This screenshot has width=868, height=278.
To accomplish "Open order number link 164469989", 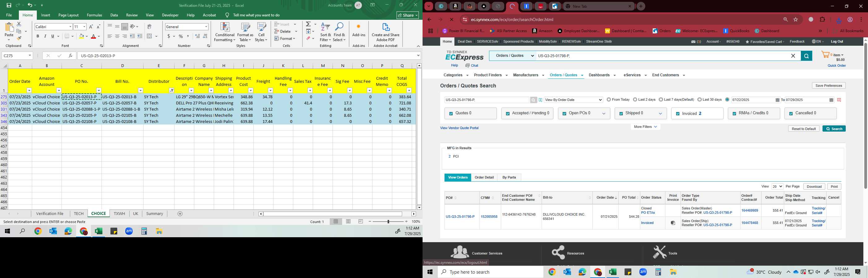I will click(x=750, y=211).
